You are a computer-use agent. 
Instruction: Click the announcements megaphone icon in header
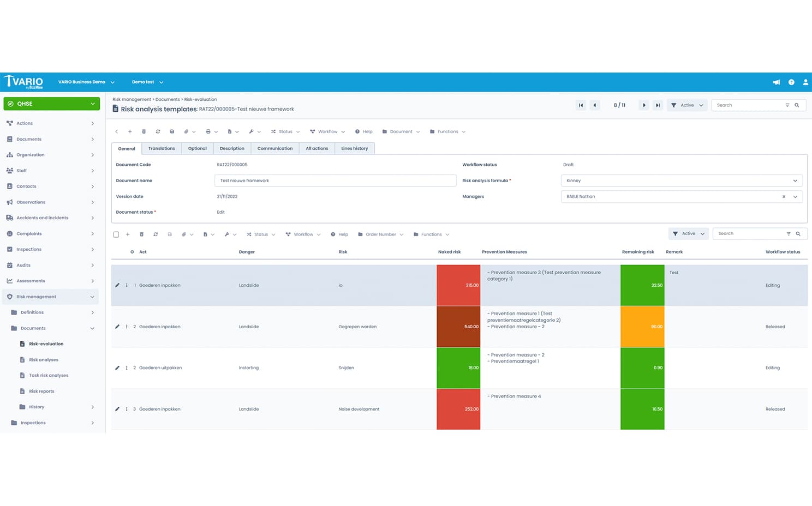point(776,82)
